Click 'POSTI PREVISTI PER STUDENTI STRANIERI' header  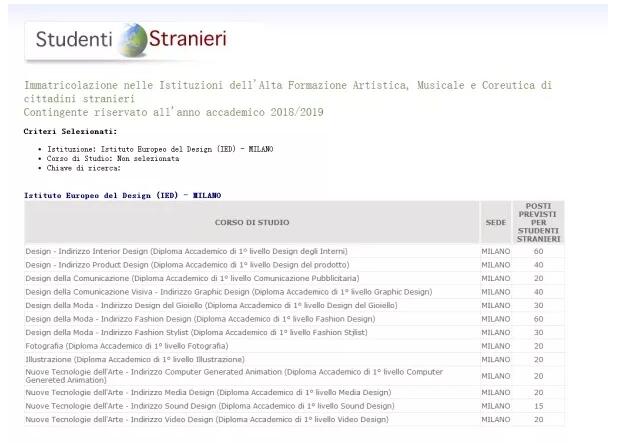point(538,222)
